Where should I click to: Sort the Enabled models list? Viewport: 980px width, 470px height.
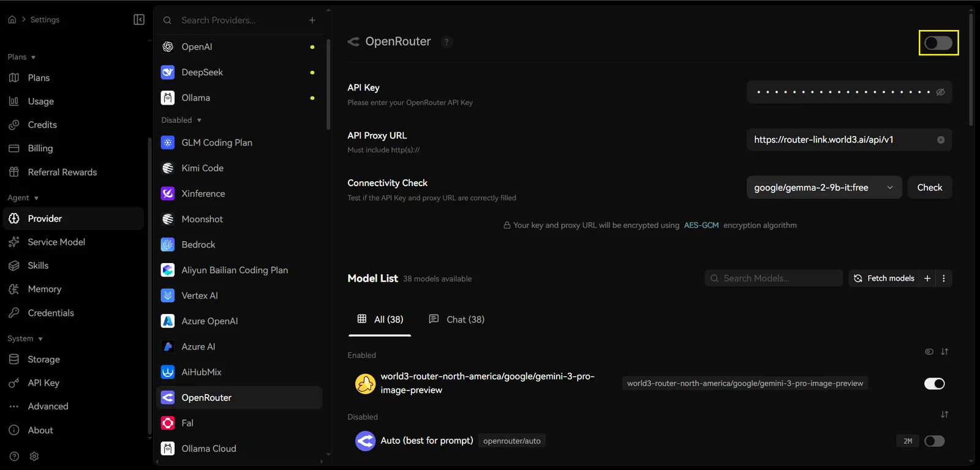click(944, 352)
